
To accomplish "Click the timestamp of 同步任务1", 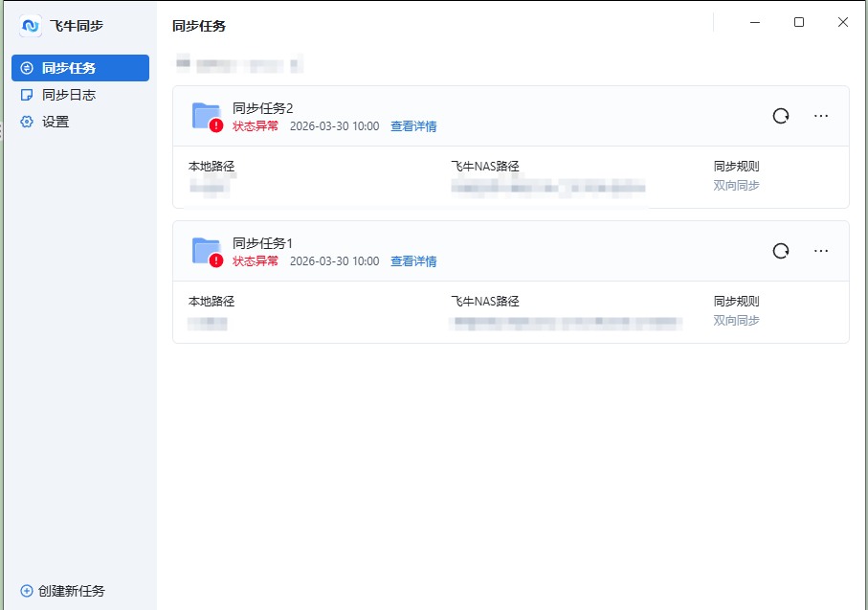I will pos(335,261).
